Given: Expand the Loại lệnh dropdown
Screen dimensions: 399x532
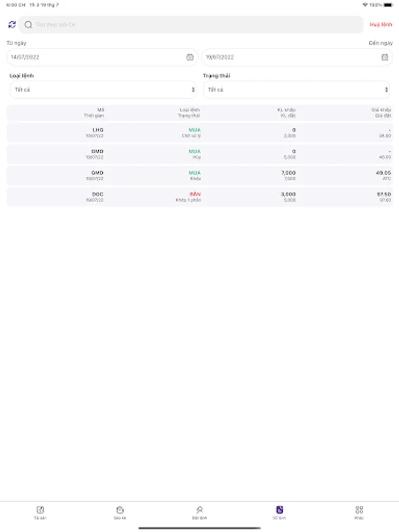Looking at the screenshot, I should (103, 90).
